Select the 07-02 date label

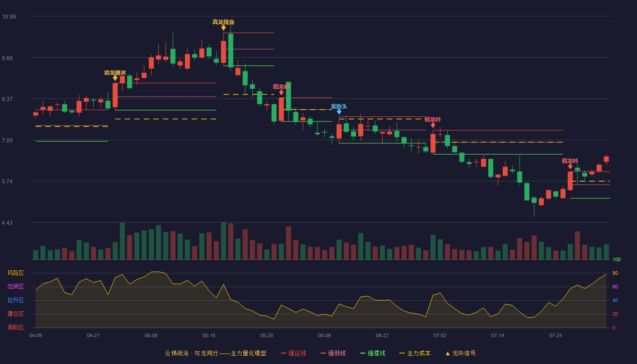tap(440, 335)
